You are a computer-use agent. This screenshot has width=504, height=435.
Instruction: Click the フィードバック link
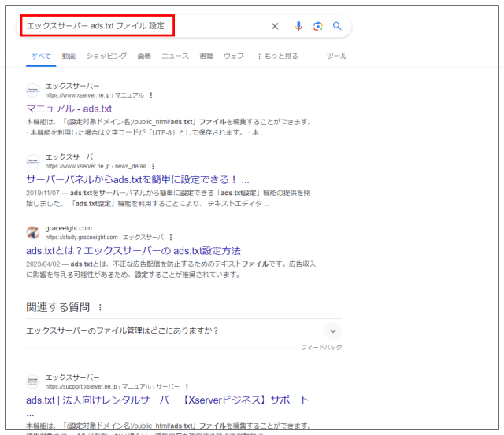[321, 348]
